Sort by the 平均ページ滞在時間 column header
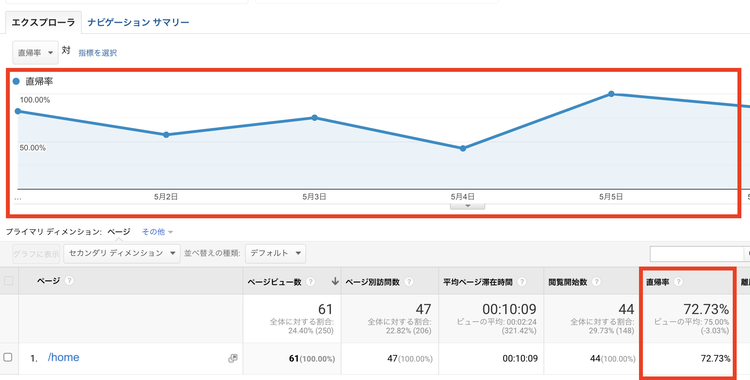750x380 pixels. point(477,282)
